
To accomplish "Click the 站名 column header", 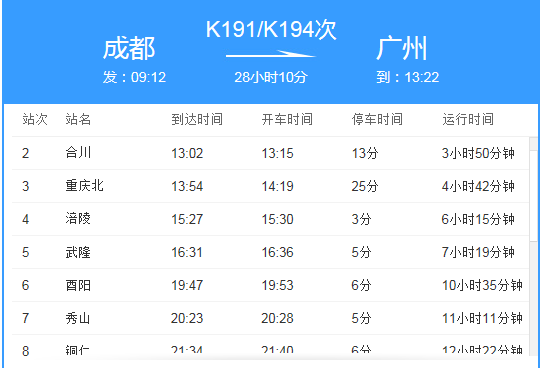I will click(78, 119).
